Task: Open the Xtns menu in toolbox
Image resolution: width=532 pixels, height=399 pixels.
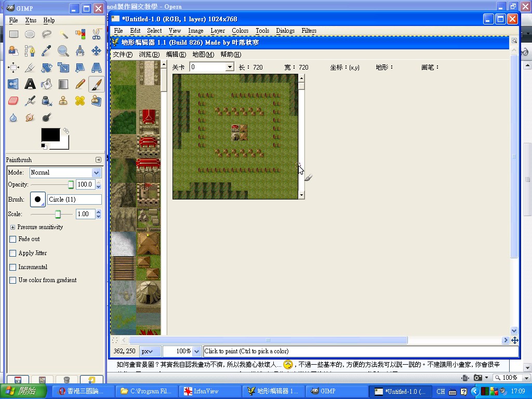Action: 31,20
